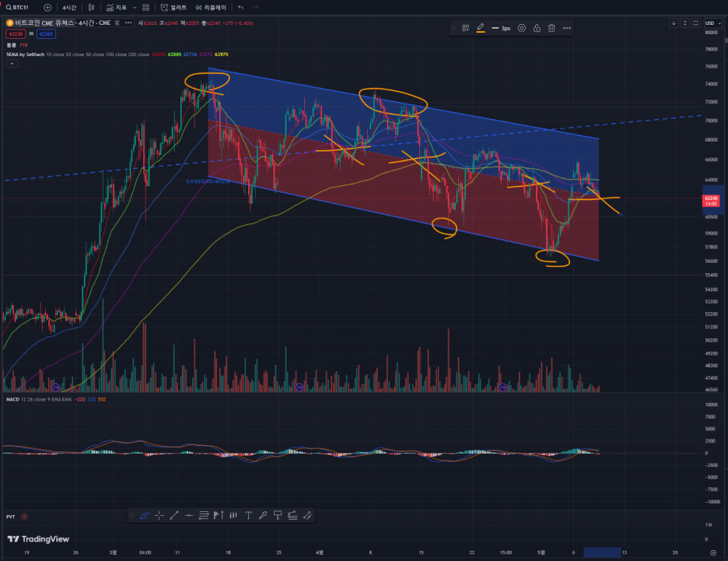Open time zone settings icon at bottom right
Screen dimensions: 728x561
coord(713,552)
